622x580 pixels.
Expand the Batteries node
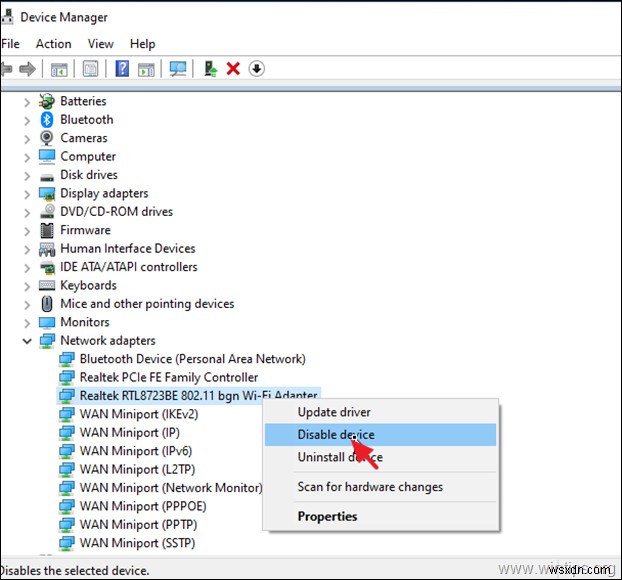(27, 102)
